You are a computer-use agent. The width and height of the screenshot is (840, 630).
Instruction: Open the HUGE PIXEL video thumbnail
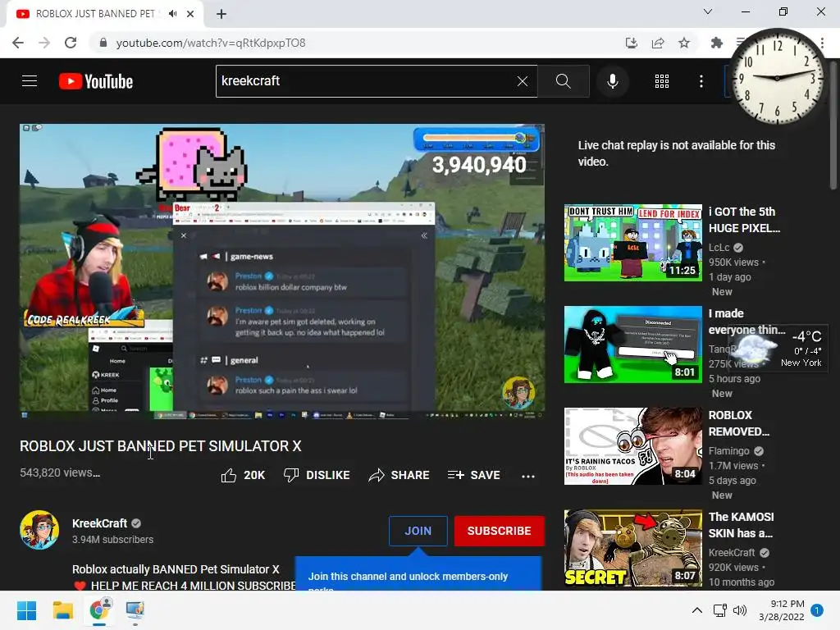click(x=633, y=243)
